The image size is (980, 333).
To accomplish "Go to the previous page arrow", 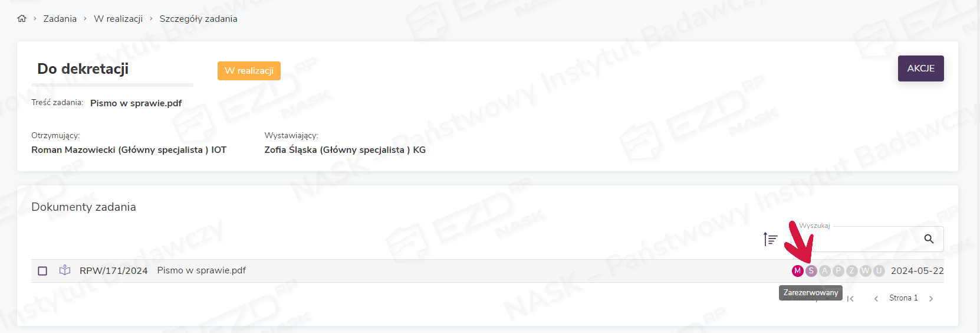I will pos(876,299).
